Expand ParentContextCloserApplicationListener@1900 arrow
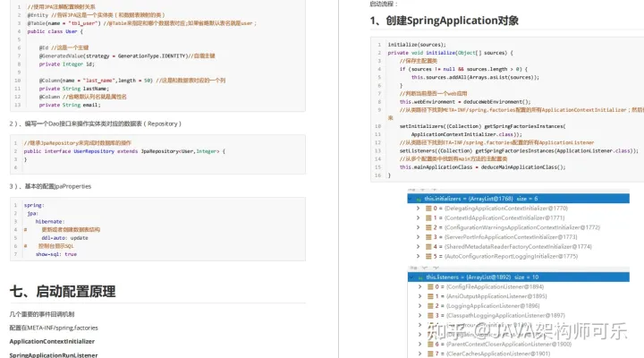 (419, 344)
